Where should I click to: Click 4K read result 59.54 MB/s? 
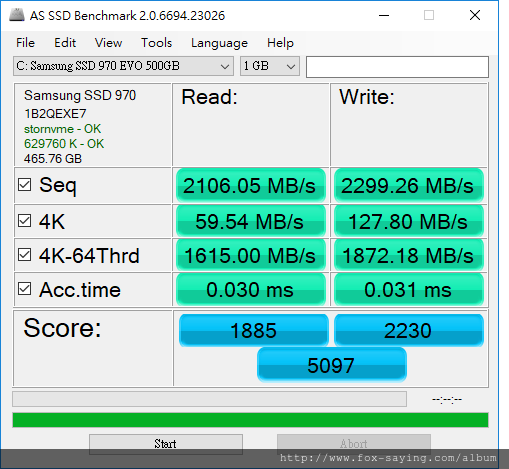click(251, 221)
